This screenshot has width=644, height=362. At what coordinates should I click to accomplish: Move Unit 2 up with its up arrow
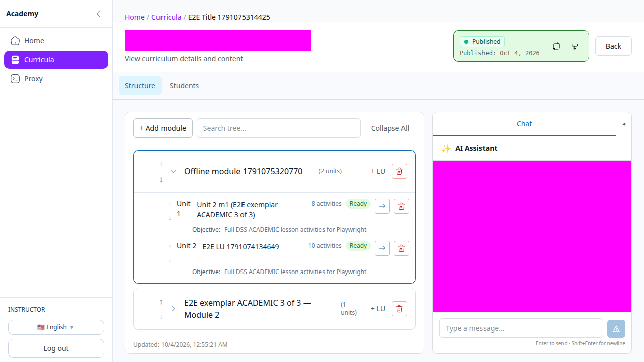tap(170, 246)
